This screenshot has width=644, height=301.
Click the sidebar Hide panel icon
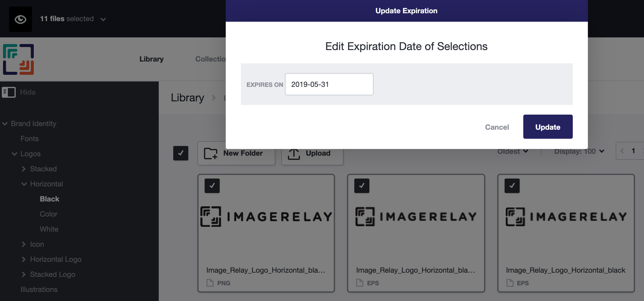(9, 92)
